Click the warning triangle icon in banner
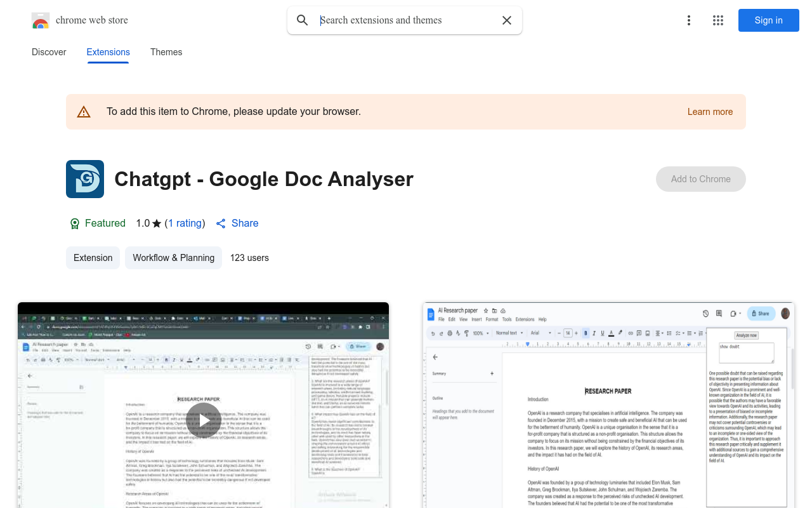The image size is (812, 508). click(84, 112)
